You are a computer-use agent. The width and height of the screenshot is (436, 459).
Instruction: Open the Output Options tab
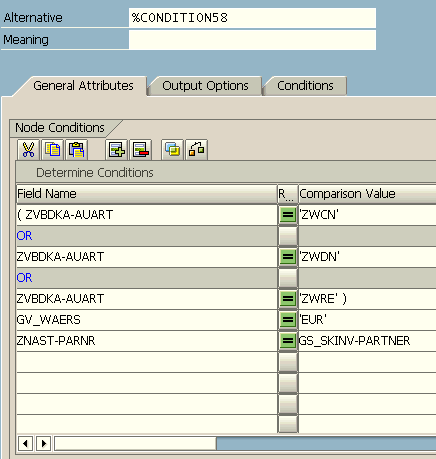click(205, 86)
